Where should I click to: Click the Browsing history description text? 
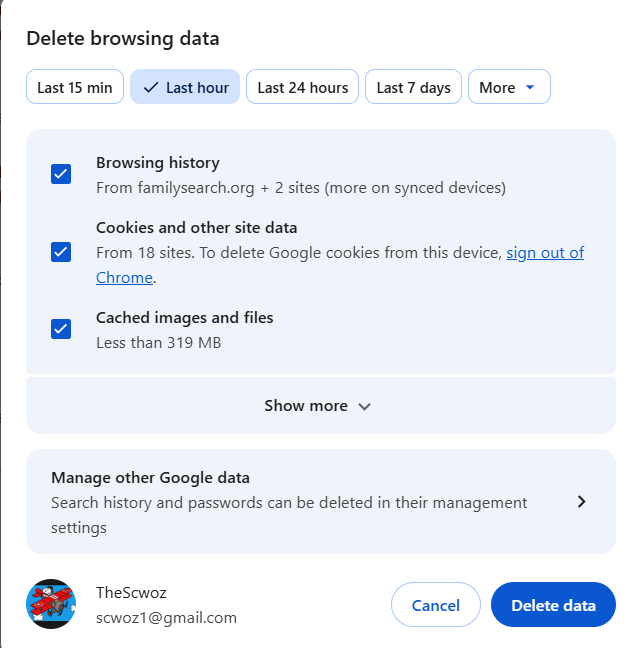point(300,188)
